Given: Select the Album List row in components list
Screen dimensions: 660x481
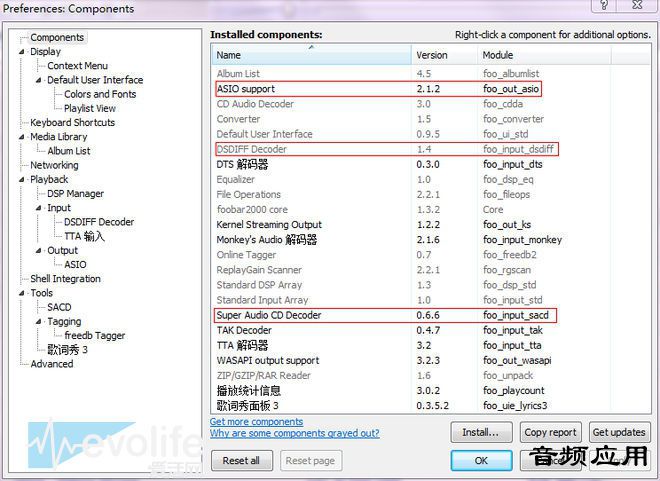Looking at the screenshot, I should 431,74.
